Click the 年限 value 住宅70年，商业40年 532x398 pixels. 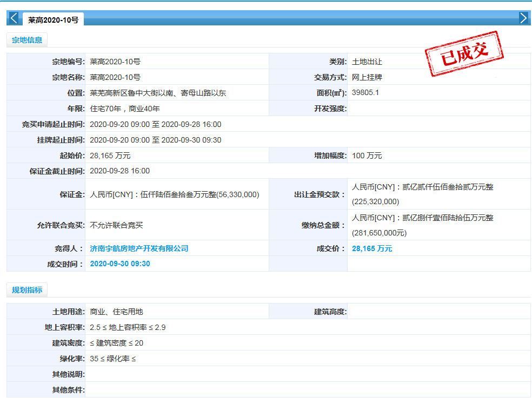point(125,109)
